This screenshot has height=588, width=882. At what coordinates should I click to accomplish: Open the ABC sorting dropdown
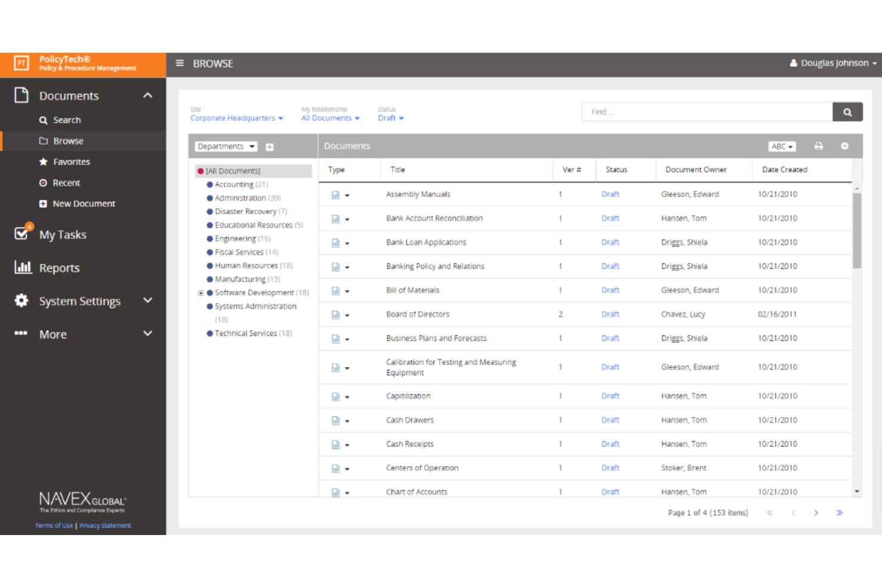coord(782,146)
